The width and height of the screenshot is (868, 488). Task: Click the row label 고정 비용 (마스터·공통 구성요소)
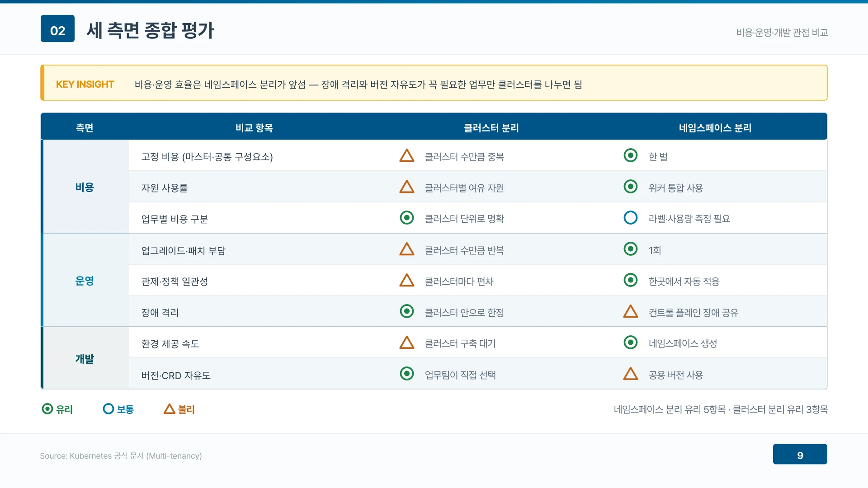tap(207, 157)
